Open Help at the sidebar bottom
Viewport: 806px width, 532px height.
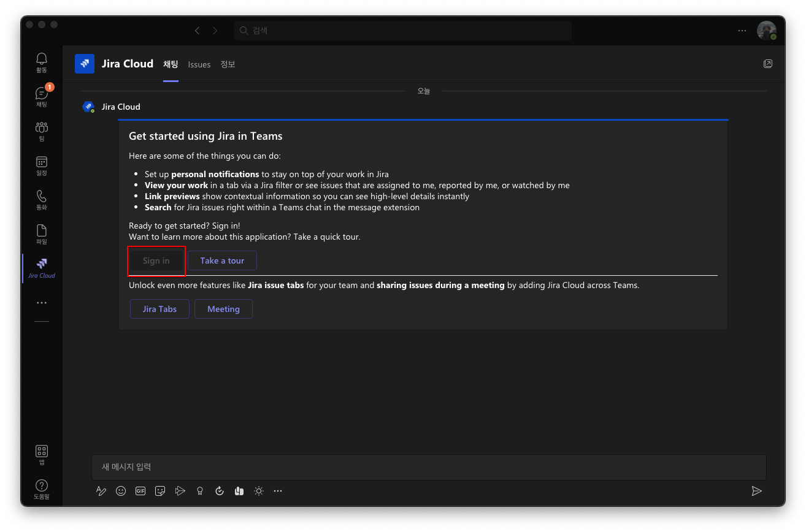pyautogui.click(x=42, y=489)
